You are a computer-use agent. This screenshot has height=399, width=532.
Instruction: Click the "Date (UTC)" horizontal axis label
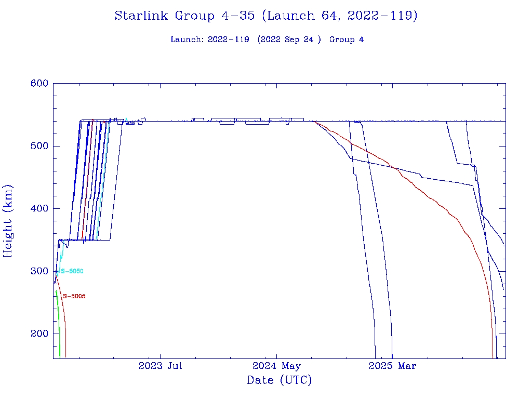(x=280, y=380)
